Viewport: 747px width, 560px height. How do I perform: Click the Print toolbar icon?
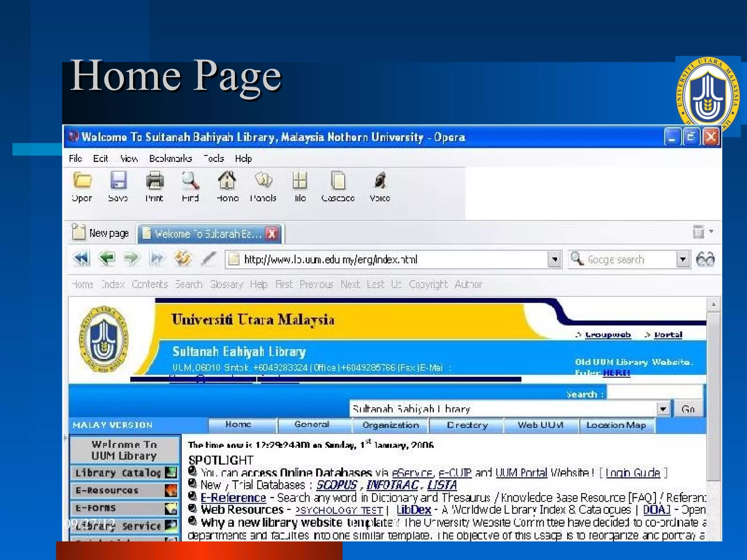pos(155,180)
